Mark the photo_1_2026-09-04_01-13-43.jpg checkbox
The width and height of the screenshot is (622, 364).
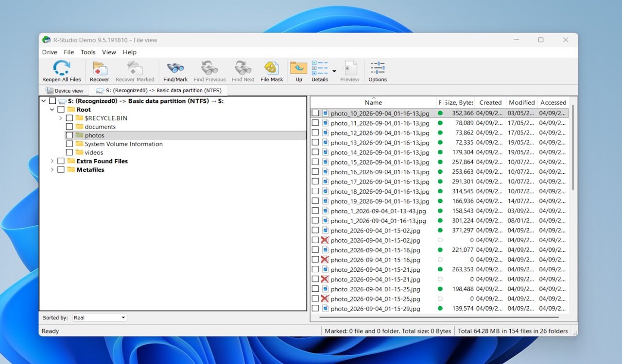pyautogui.click(x=315, y=211)
